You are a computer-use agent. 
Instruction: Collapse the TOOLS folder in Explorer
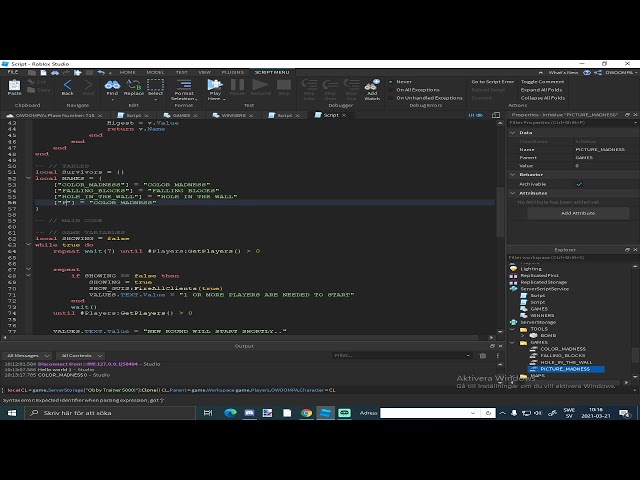pyautogui.click(x=513, y=329)
